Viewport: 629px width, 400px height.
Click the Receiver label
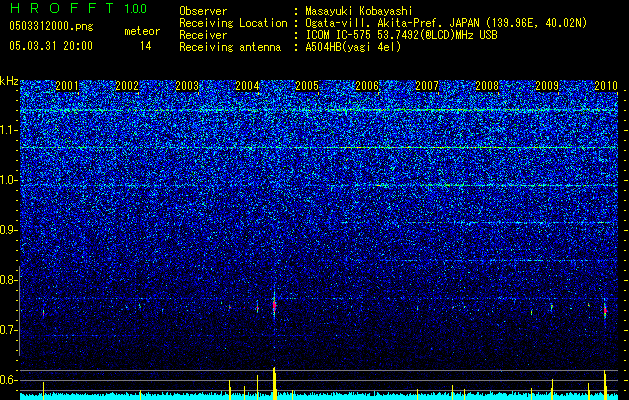(203, 35)
